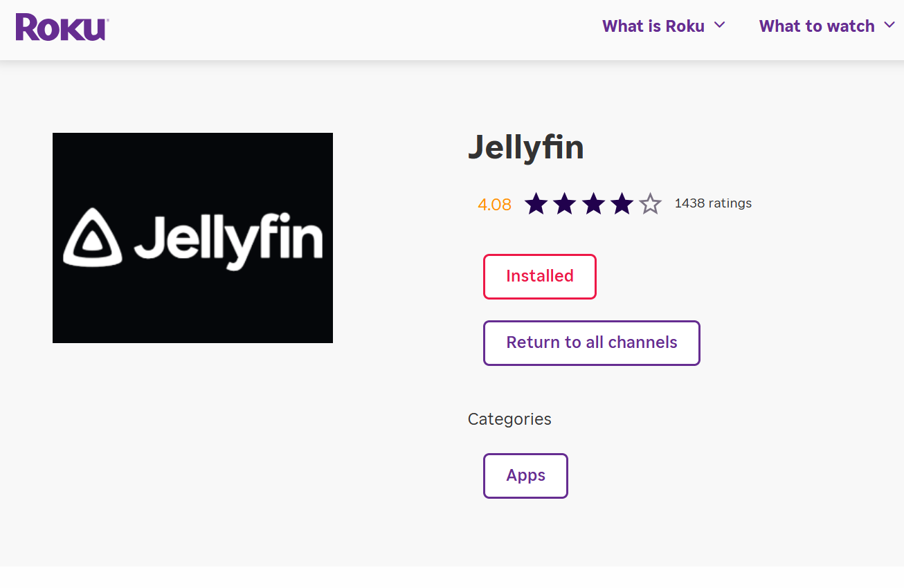The width and height of the screenshot is (904, 588).
Task: Open the What to watch menu label
Action: coord(817,26)
